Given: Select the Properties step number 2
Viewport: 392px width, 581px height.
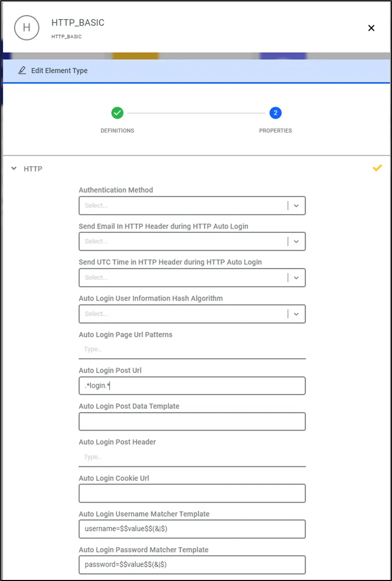Looking at the screenshot, I should 275,112.
